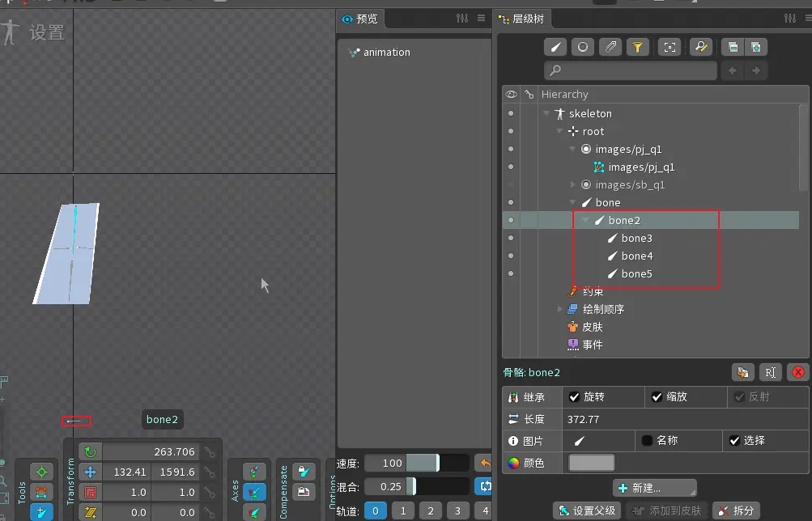Collapse the bone node arrow
The width and height of the screenshot is (812, 521).
[x=572, y=202]
